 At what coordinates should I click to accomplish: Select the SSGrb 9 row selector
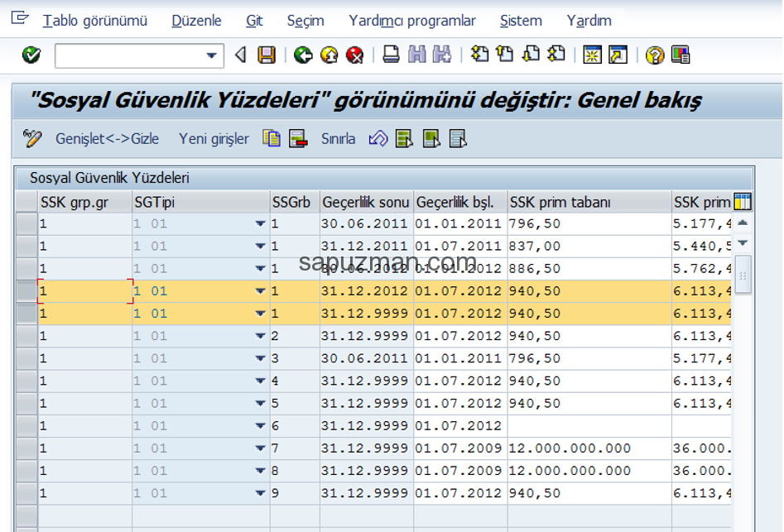coord(26,494)
